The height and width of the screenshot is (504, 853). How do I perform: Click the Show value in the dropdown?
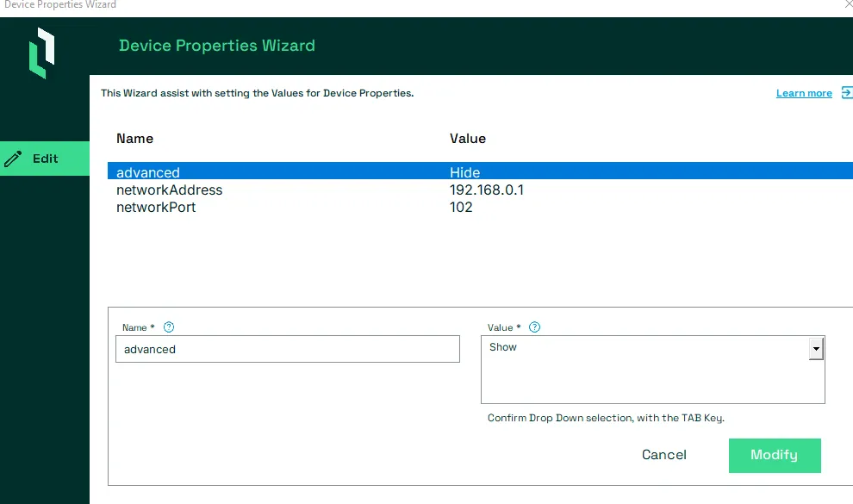pos(502,347)
